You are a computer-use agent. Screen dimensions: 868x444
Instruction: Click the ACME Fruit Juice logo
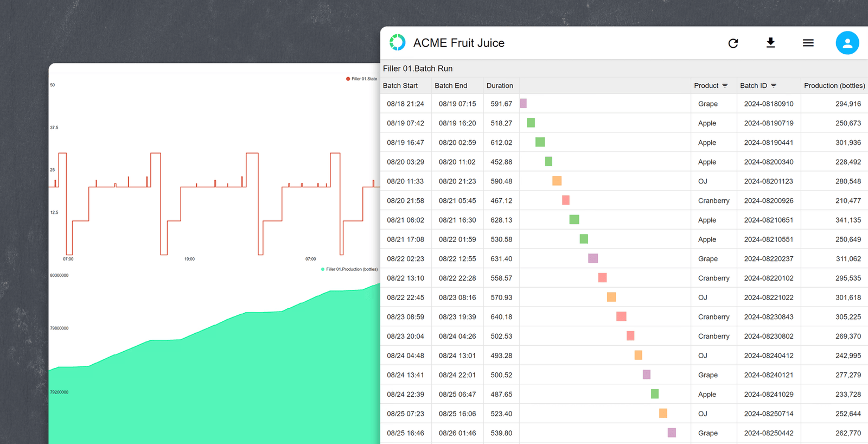pos(398,42)
